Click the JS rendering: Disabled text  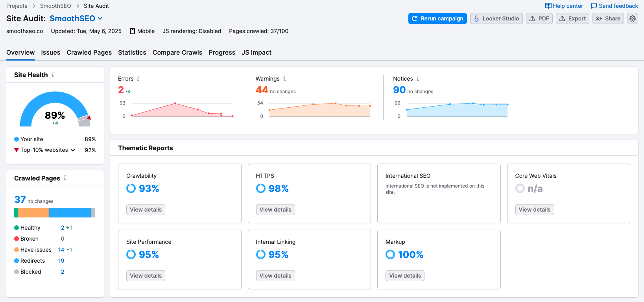click(x=192, y=31)
